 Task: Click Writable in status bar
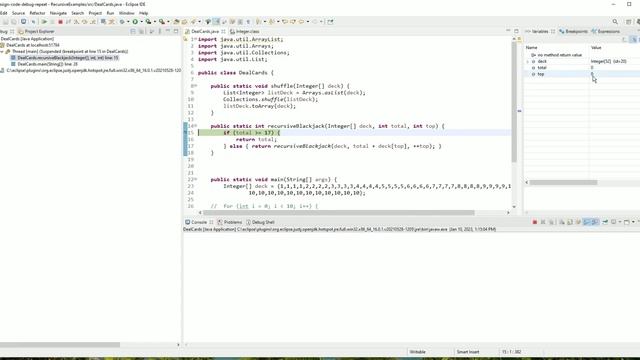(418, 352)
